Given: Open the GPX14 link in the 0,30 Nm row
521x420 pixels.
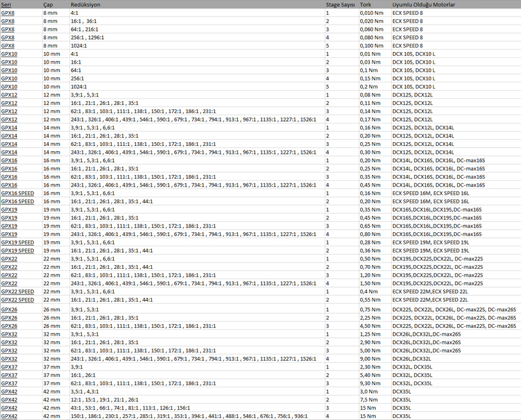Looking at the screenshot, I should coord(9,152).
